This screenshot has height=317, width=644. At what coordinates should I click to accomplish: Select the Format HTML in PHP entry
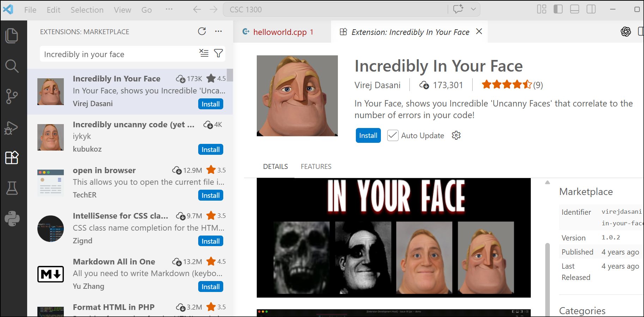[130, 309]
